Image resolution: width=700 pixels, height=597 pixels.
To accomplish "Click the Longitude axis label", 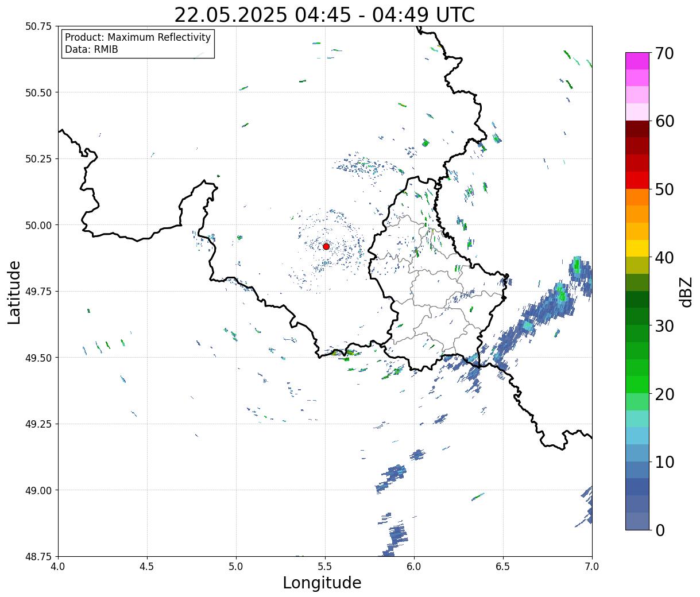I will 322,583.
